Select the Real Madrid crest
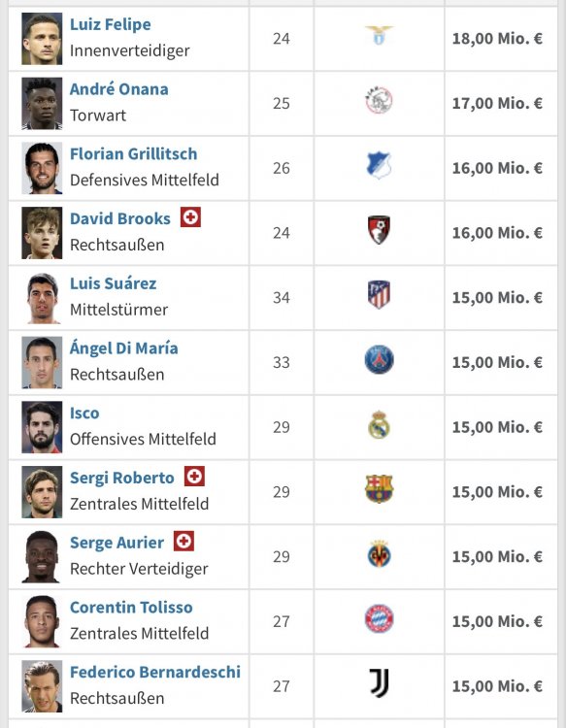This screenshot has height=728, width=566. [x=379, y=424]
